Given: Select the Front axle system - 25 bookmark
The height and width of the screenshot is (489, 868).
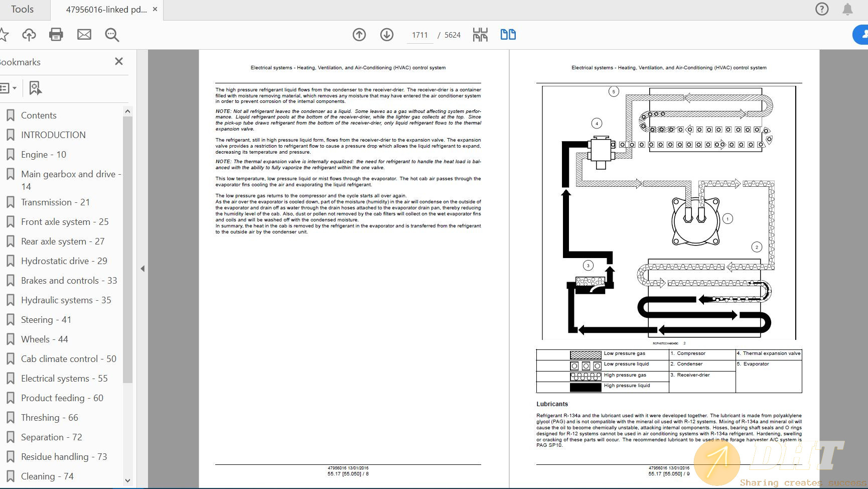Looking at the screenshot, I should [x=65, y=221].
